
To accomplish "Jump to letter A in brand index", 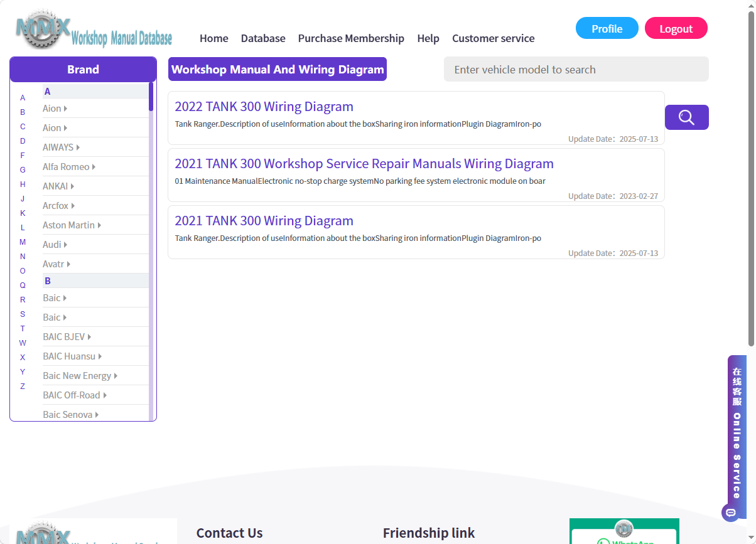I will (23, 98).
